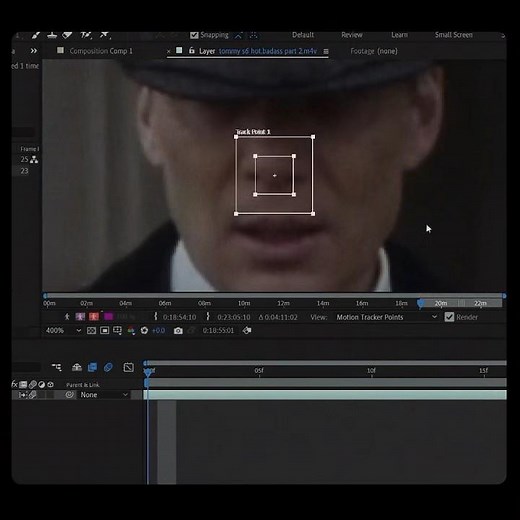The width and height of the screenshot is (520, 520).
Task: Select the Clone Stamp tool
Action: 52,35
